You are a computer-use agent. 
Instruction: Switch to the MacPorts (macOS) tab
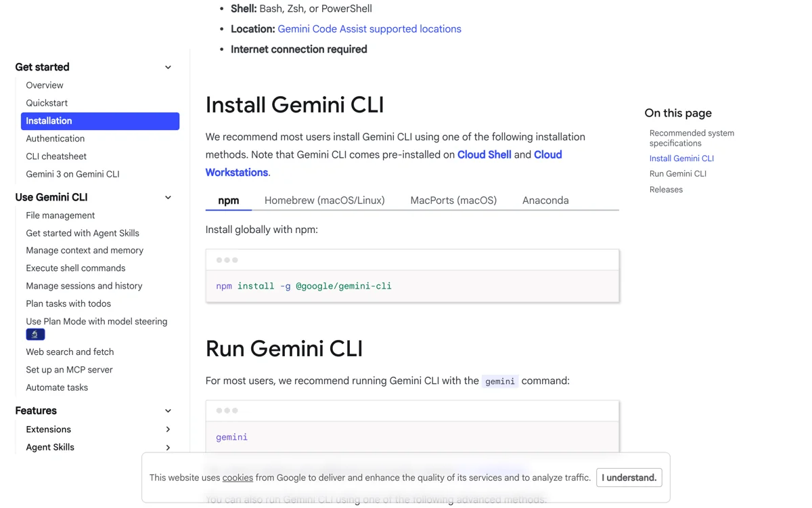coord(453,200)
